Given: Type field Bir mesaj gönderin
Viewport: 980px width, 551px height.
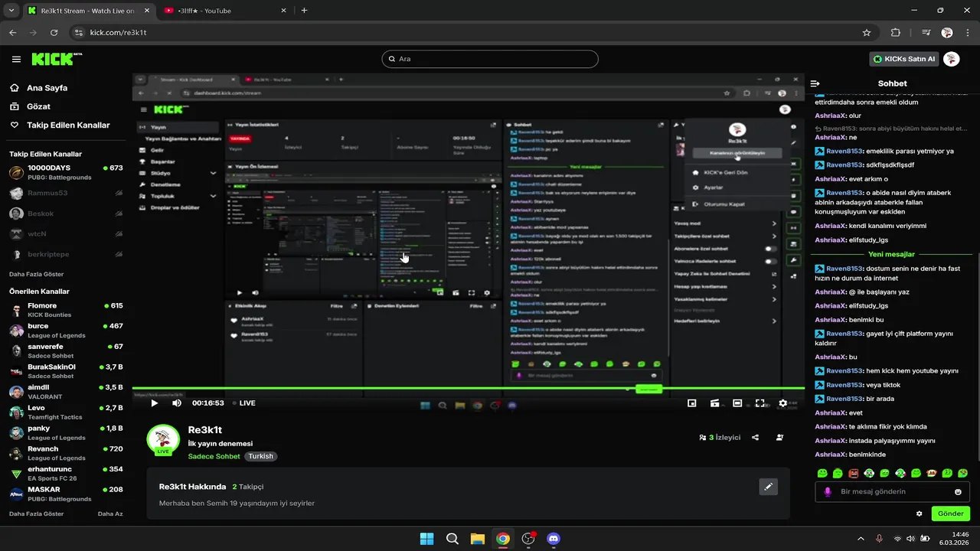Looking at the screenshot, I should pos(892,492).
